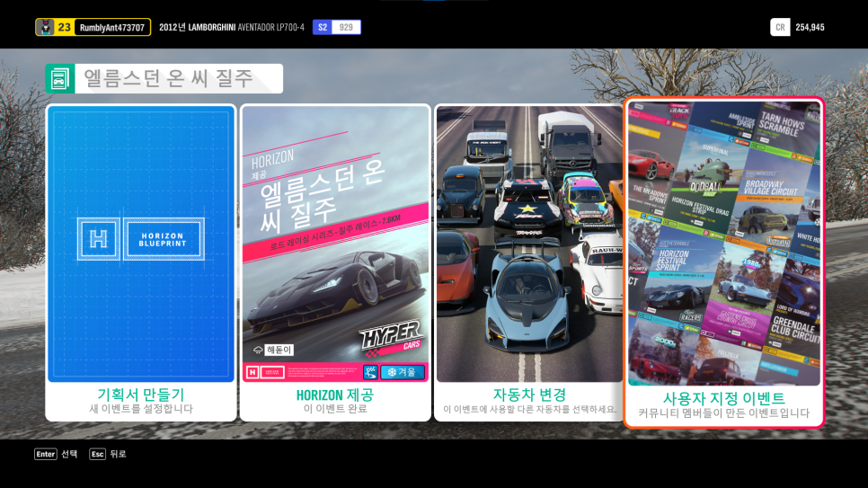The width and height of the screenshot is (868, 488).
Task: Open the 사용자 지정 이벤트 community card
Action: (724, 262)
